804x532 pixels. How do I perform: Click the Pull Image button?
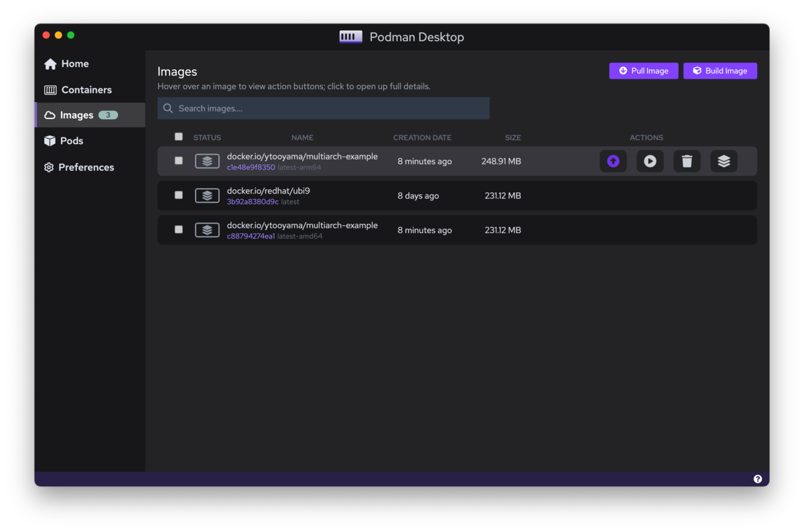643,71
